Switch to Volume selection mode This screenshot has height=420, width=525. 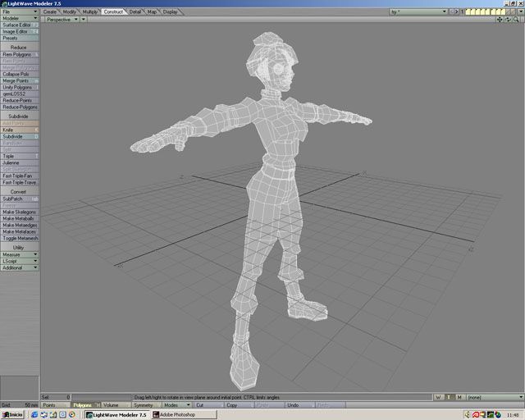(x=116, y=405)
